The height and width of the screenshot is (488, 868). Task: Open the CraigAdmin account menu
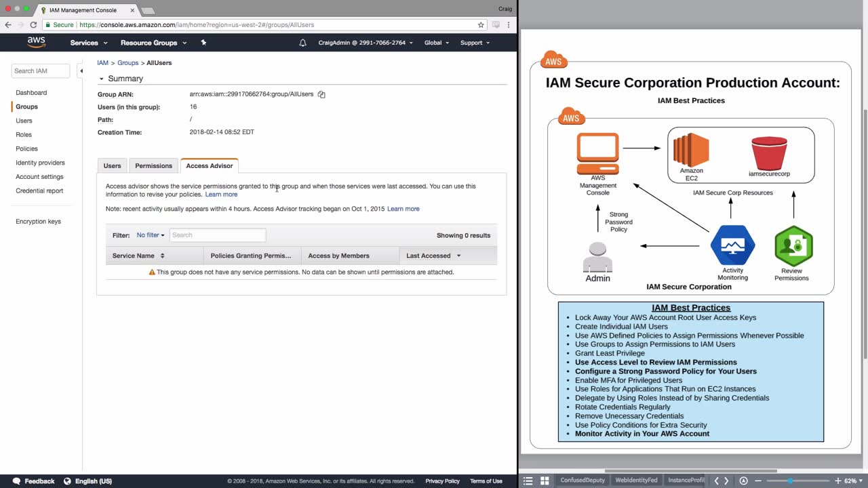click(365, 43)
